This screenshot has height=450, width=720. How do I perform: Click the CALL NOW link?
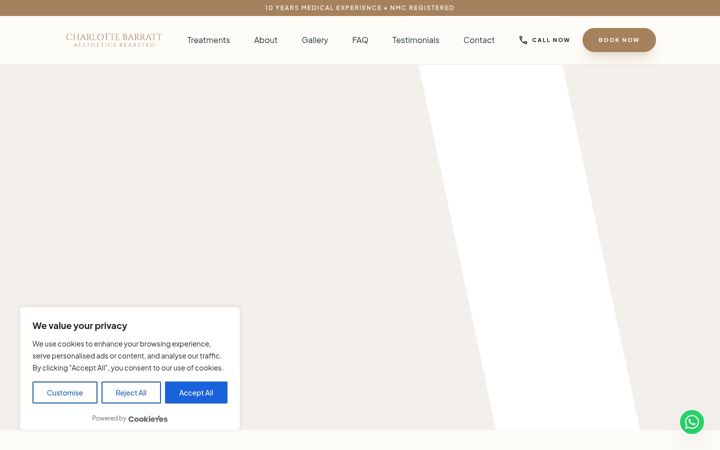pyautogui.click(x=545, y=40)
